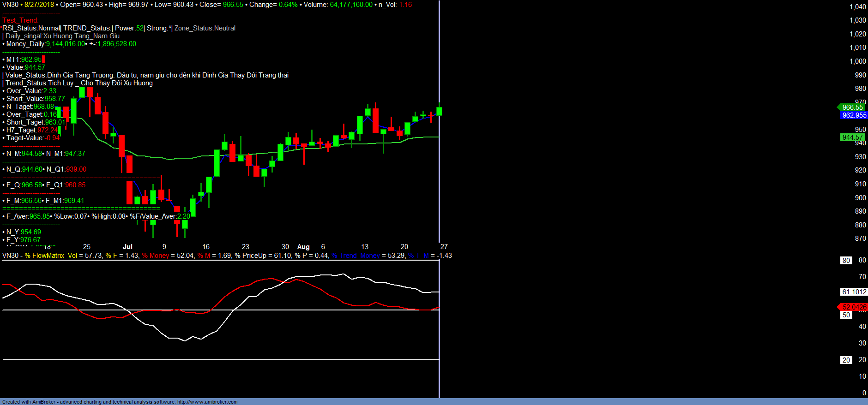Select the Aug month label on date axis
This screenshot has height=405, width=868.
pyautogui.click(x=303, y=247)
